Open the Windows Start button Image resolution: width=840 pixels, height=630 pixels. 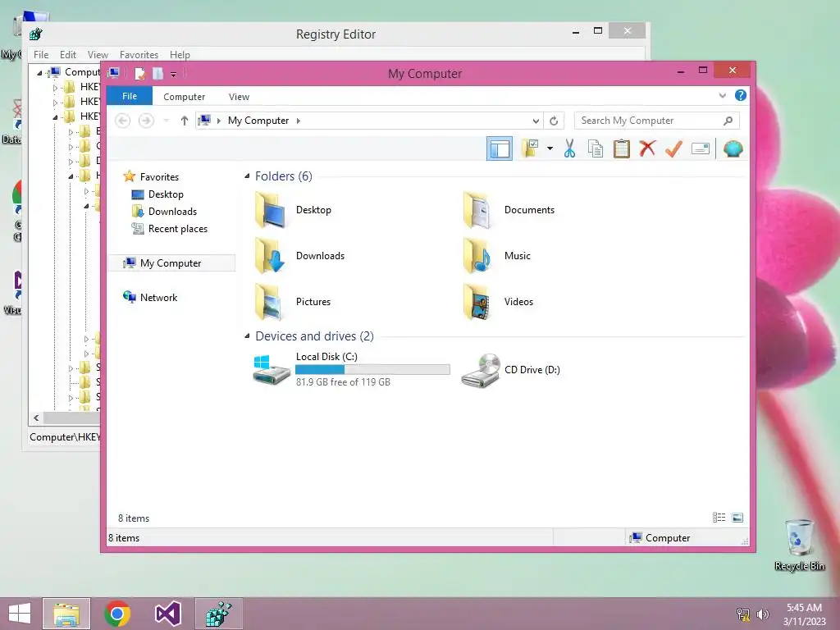pos(20,614)
